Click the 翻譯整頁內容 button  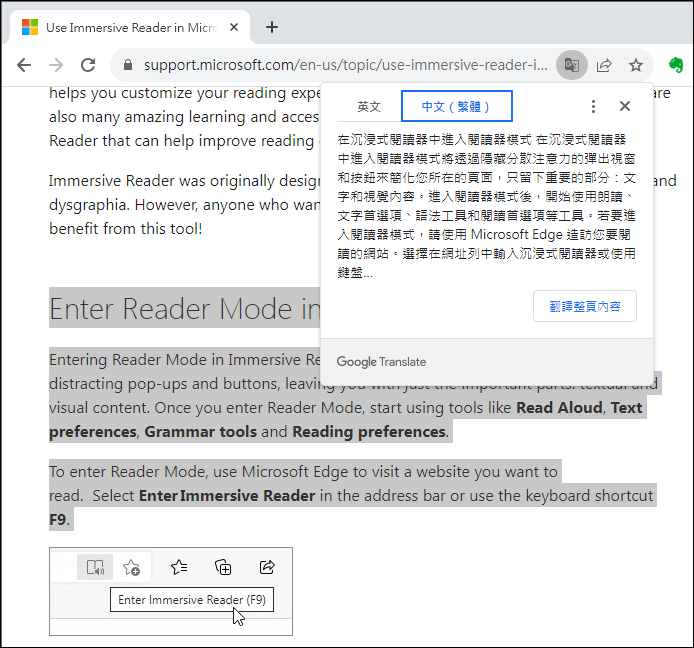[585, 306]
